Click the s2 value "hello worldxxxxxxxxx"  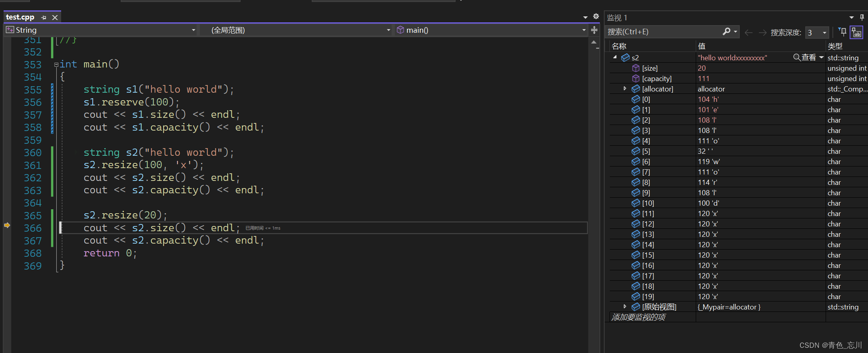733,58
